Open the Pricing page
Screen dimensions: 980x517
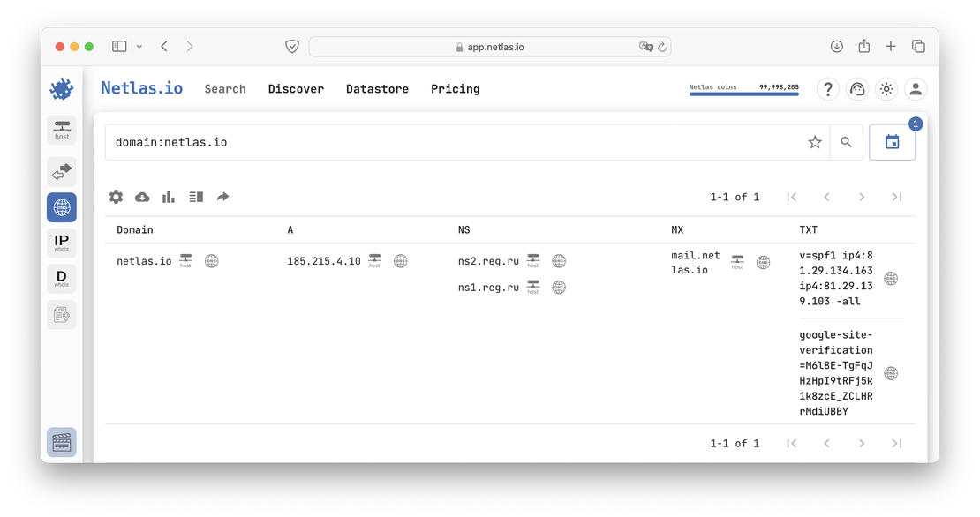point(455,89)
